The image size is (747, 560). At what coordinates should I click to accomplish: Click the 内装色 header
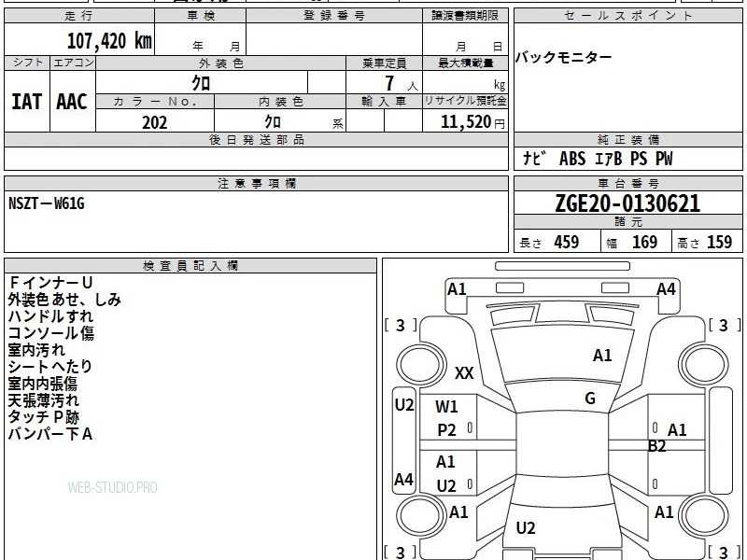coord(280,102)
